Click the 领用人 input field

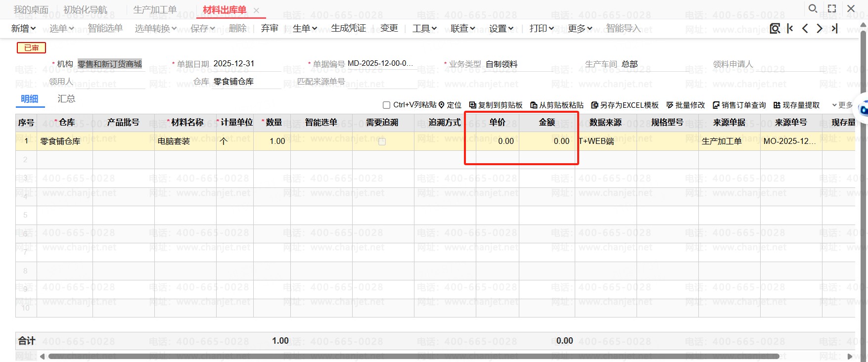[110, 82]
